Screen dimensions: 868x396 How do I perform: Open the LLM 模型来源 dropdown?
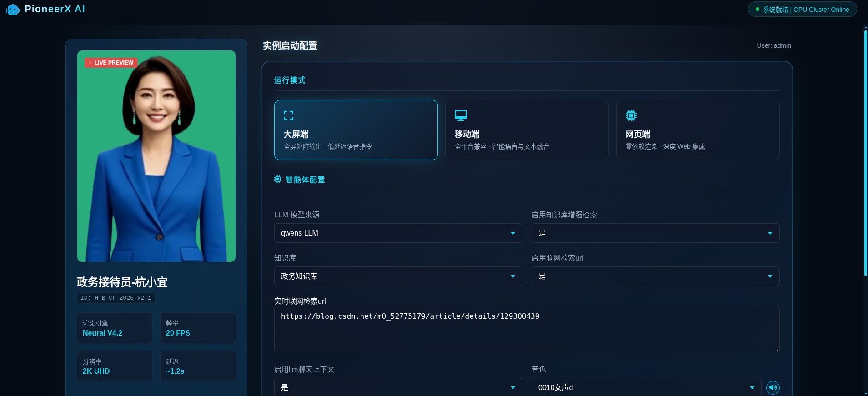pos(398,233)
